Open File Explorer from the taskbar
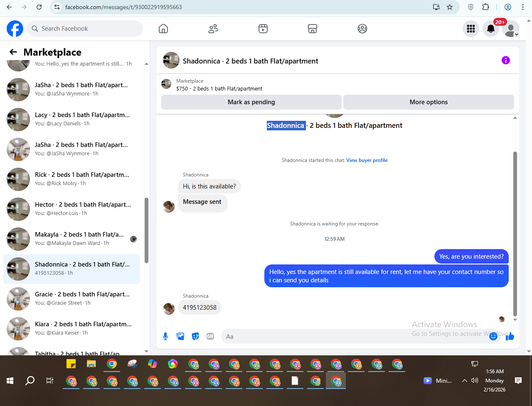532x406 pixels. coord(91,364)
